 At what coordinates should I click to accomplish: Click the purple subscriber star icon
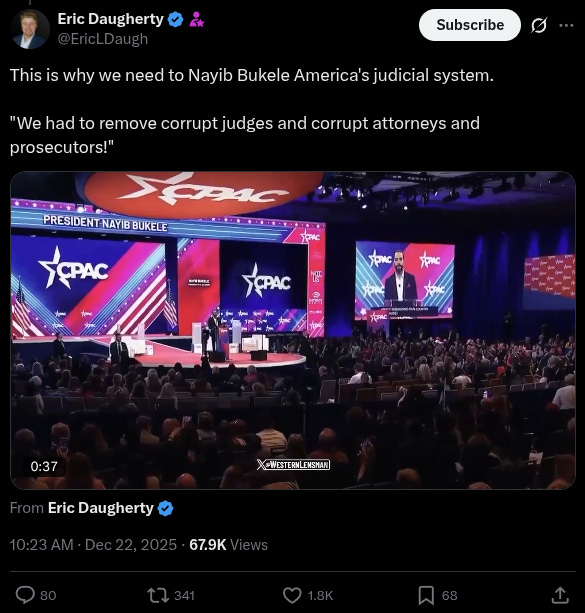(x=196, y=19)
